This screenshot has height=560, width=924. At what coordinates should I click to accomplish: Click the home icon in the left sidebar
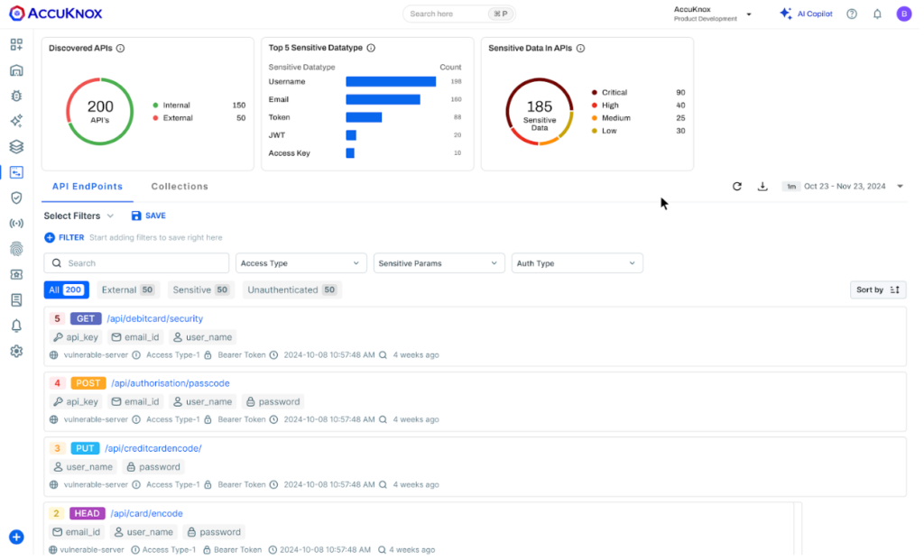(15, 69)
